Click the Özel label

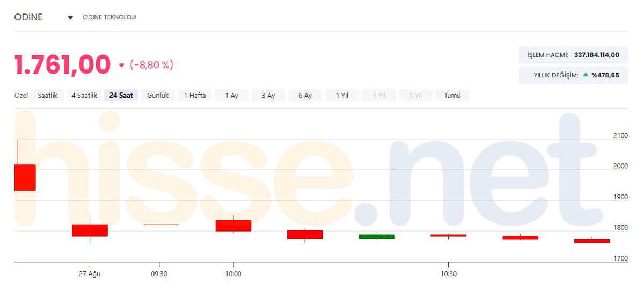point(21,95)
